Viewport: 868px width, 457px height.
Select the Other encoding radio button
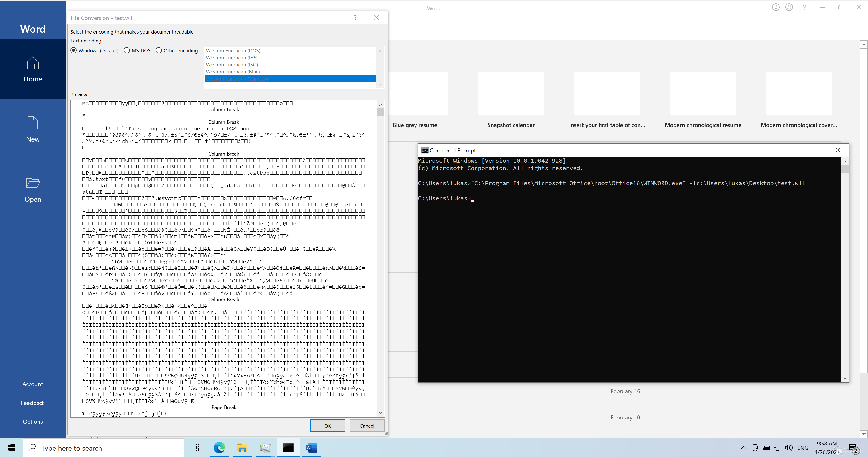point(159,50)
